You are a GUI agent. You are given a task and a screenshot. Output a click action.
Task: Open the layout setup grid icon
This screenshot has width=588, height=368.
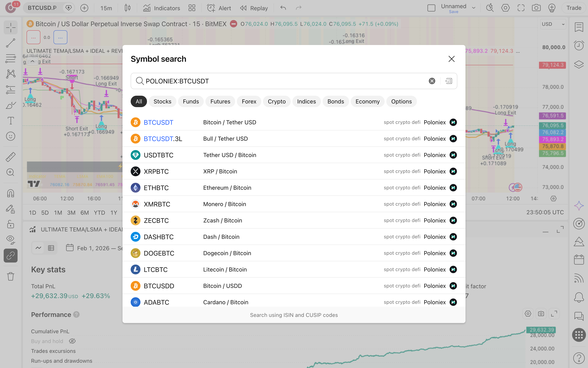coord(192,8)
